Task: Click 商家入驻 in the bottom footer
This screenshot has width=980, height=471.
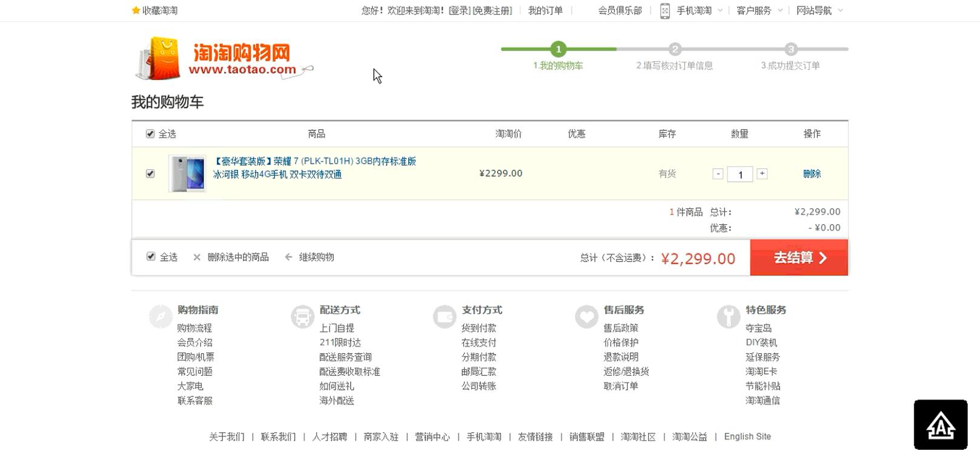Action: pyautogui.click(x=381, y=437)
